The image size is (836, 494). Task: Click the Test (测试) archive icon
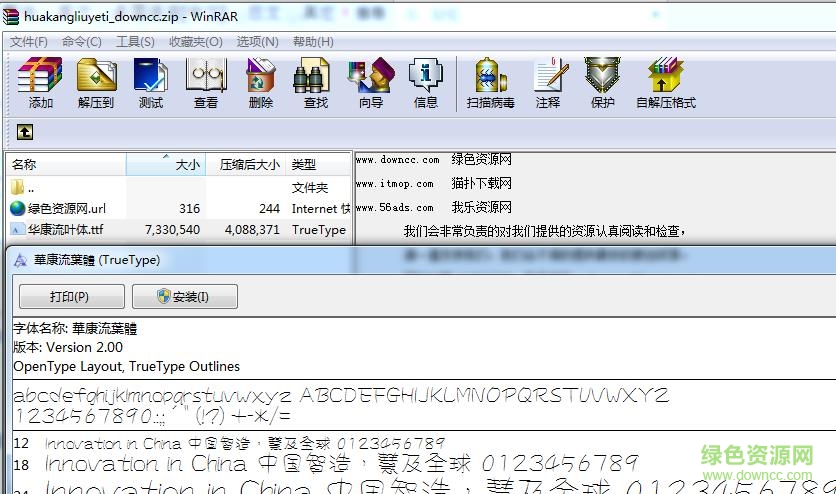151,83
